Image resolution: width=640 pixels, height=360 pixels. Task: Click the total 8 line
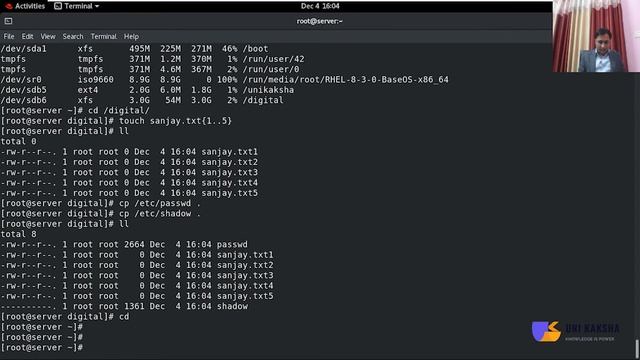click(x=19, y=234)
